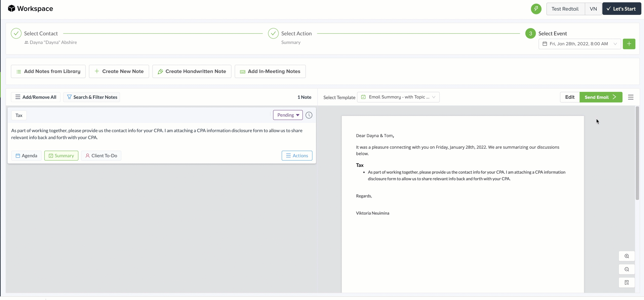Open the Select Template dropdown
This screenshot has width=644, height=300.
click(x=398, y=97)
